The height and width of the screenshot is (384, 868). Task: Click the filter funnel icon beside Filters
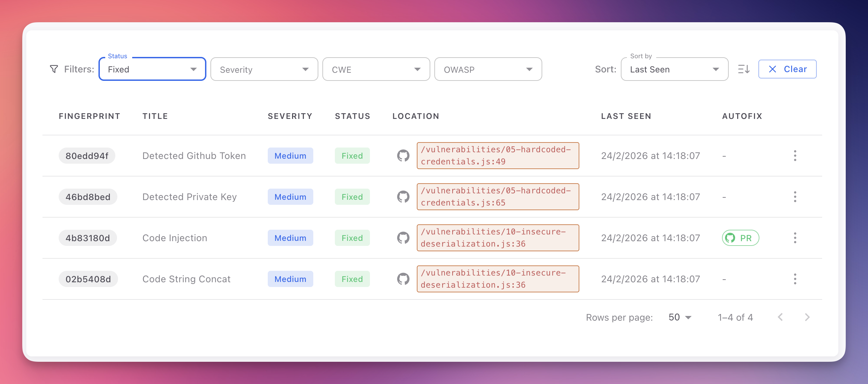(54, 69)
